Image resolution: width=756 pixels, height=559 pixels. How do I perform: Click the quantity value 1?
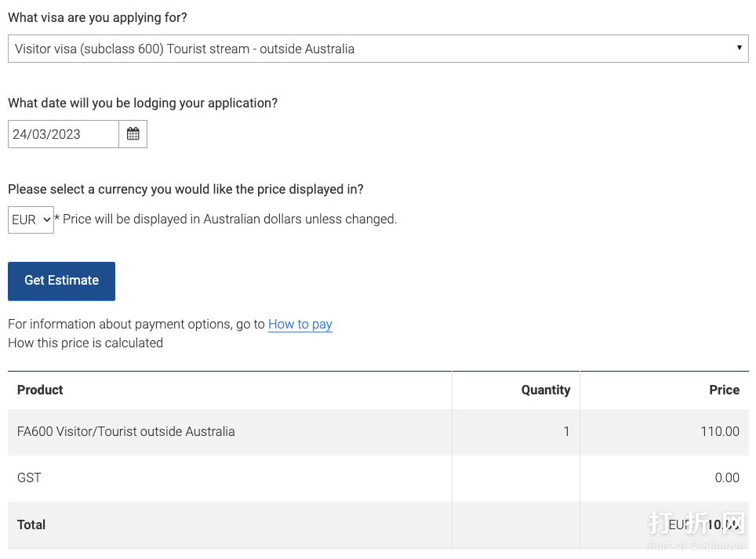[566, 431]
